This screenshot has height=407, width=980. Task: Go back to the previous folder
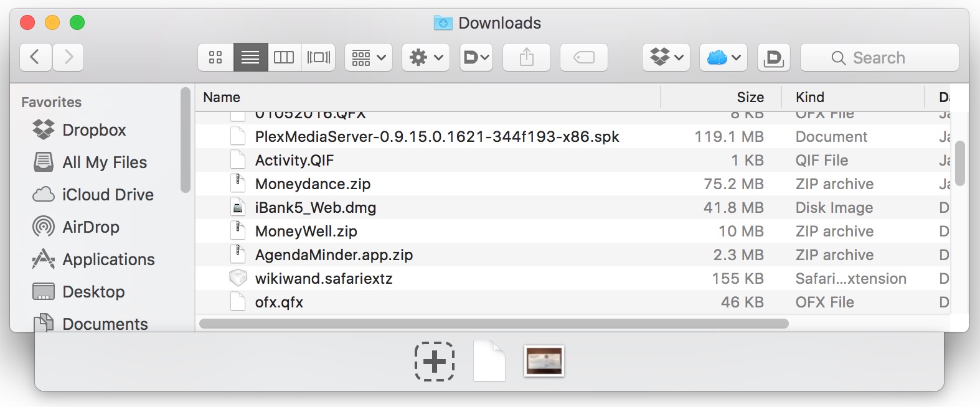coord(35,57)
